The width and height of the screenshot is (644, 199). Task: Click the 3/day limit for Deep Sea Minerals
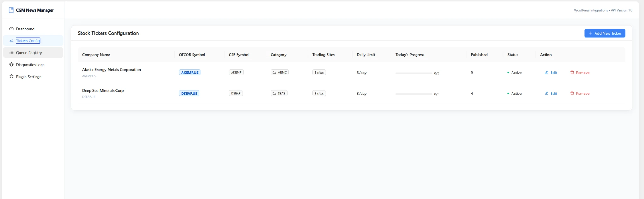pyautogui.click(x=361, y=94)
